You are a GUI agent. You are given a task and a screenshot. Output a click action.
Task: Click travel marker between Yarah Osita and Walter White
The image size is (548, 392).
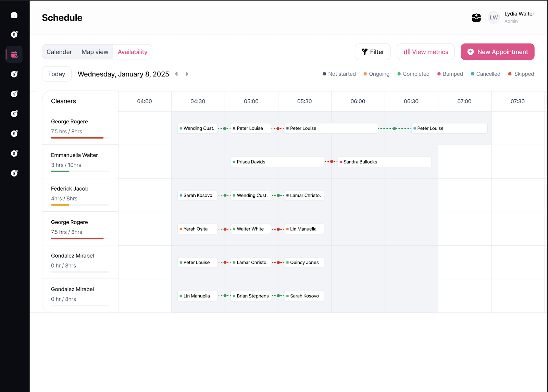(225, 229)
